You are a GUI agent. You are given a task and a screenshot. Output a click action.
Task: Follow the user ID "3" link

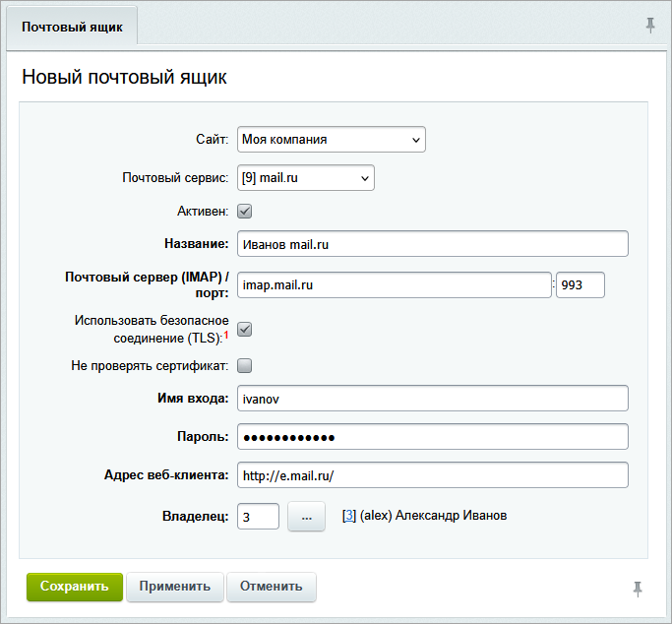point(348,516)
